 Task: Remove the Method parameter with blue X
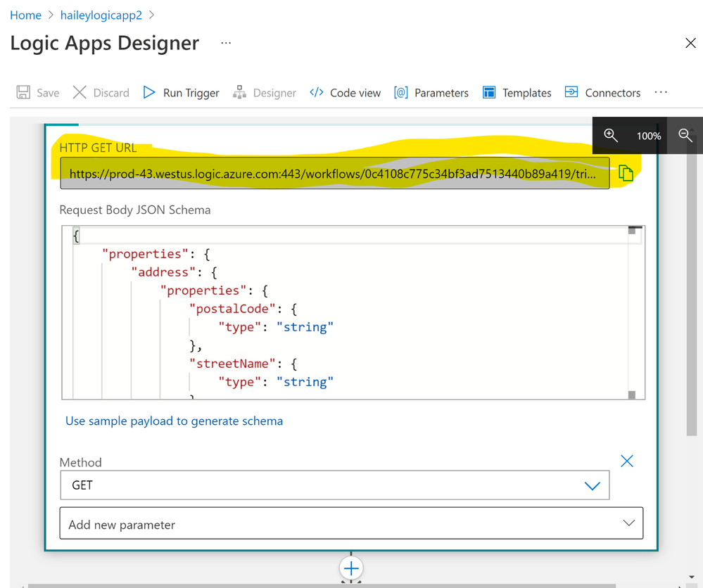(x=627, y=461)
